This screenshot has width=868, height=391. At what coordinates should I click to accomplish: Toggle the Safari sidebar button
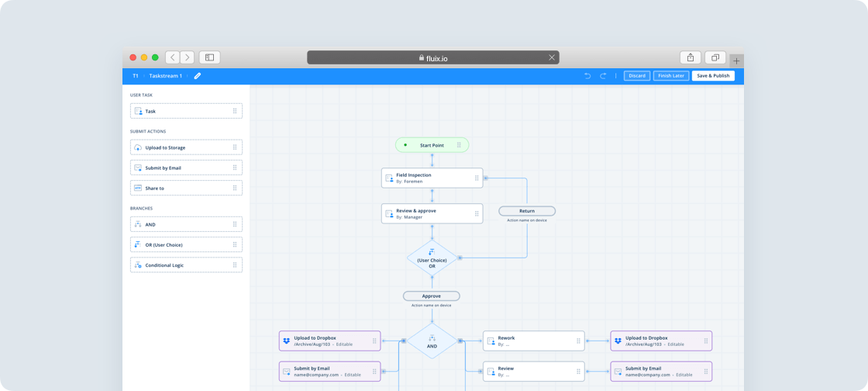(x=209, y=57)
